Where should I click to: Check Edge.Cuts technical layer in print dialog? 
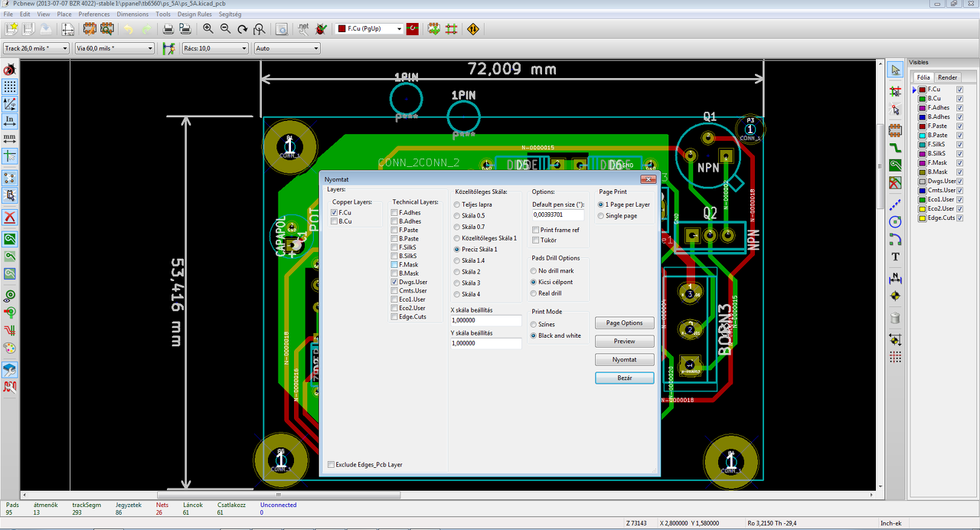394,316
